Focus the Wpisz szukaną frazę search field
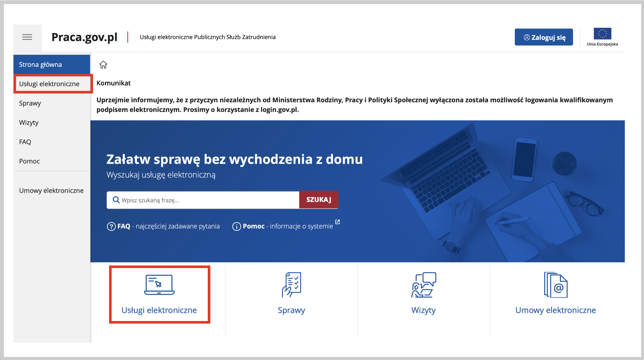The image size is (644, 360). (x=203, y=200)
